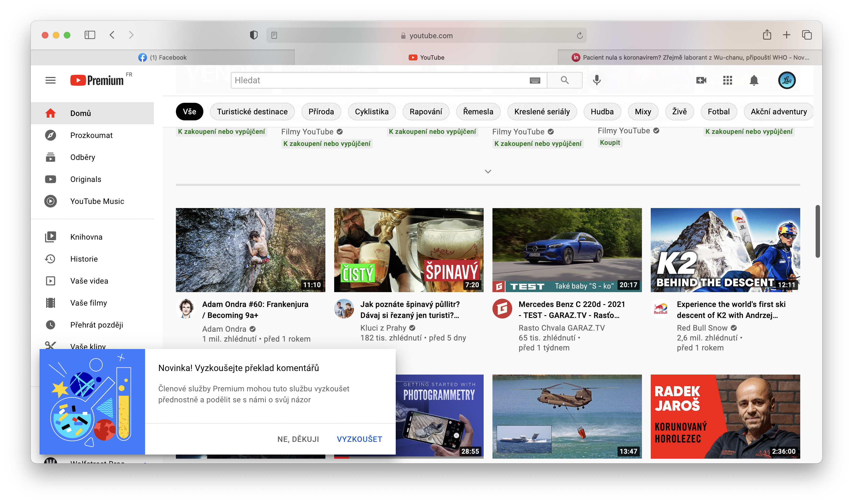Open the on-screen keyboard icon in search
Screen dimensions: 853x504
535,81
